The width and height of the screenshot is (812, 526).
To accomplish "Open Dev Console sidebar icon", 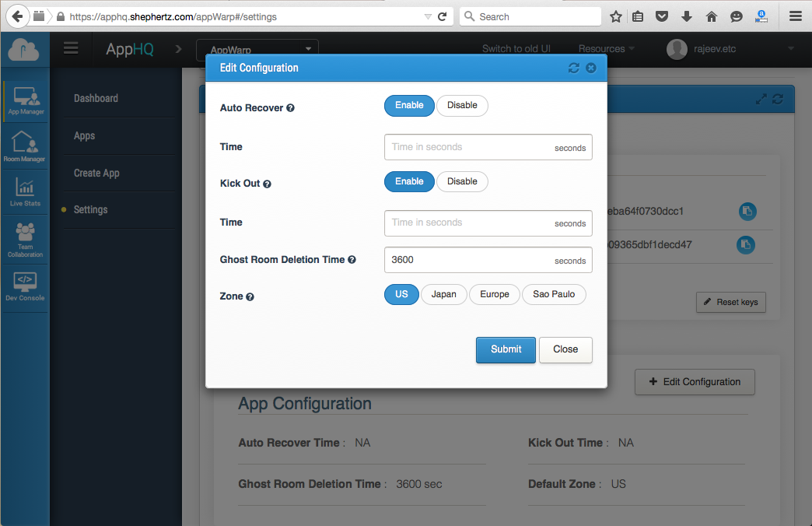I will (x=25, y=285).
